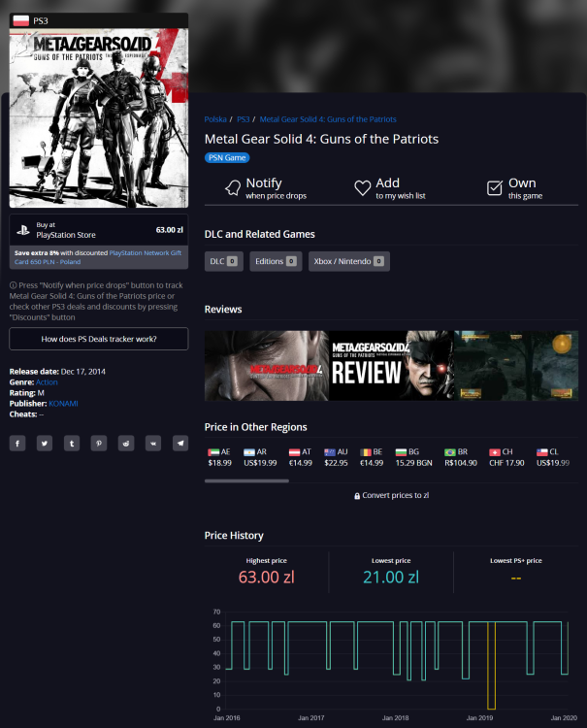Screen dimensions: 587x728
Task: Click the Highest price 63.00 zl value
Action: (x=267, y=578)
